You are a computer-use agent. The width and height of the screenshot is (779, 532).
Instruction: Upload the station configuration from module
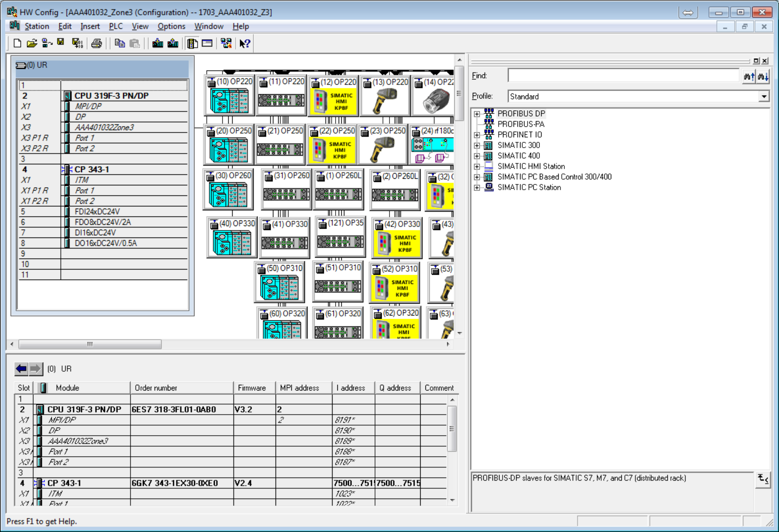click(x=172, y=43)
